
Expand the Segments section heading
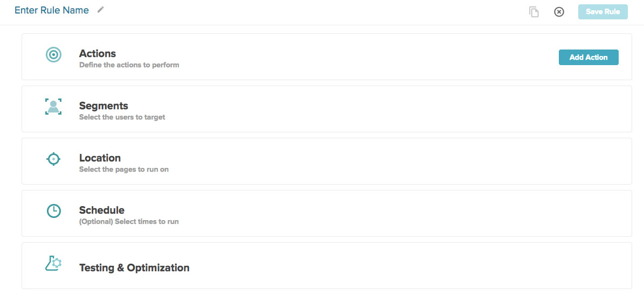point(103,106)
